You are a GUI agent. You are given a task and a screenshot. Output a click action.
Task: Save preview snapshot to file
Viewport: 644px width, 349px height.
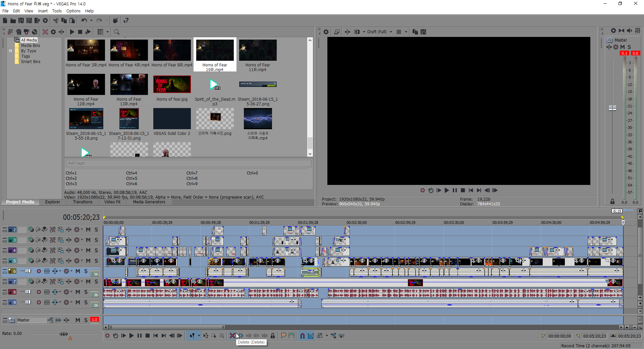[423, 32]
